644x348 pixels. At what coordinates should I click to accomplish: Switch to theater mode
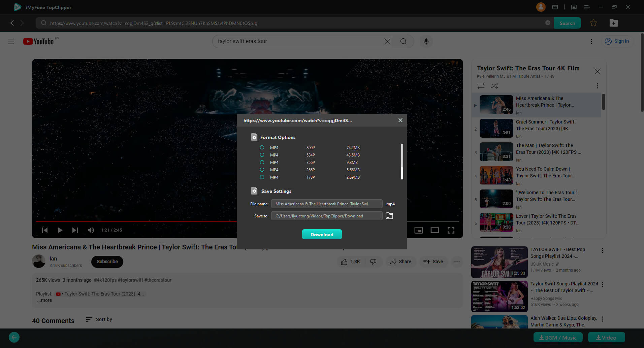tap(435, 230)
